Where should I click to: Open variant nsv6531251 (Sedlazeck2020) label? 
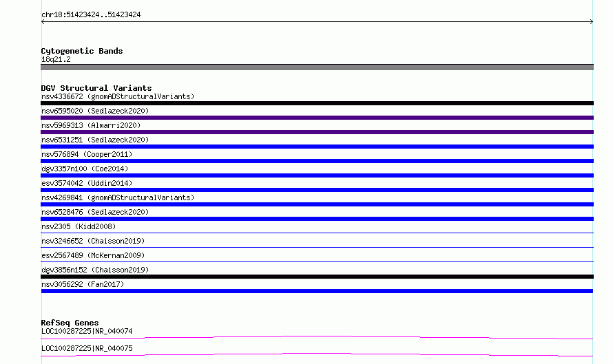pyautogui.click(x=95, y=140)
